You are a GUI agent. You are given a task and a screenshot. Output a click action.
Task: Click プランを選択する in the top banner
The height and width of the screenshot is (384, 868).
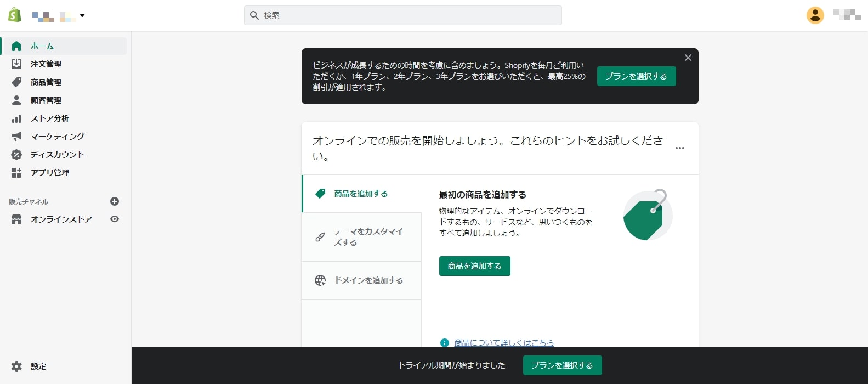click(x=636, y=76)
